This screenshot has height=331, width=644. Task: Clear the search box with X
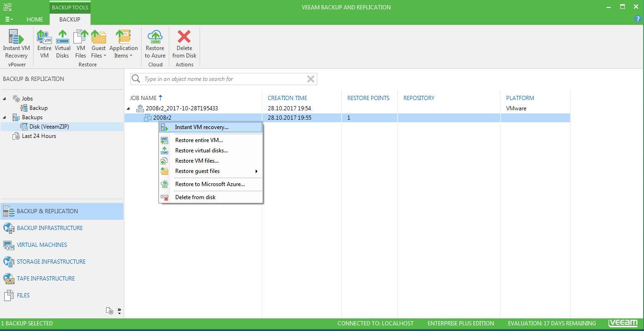[x=310, y=79]
